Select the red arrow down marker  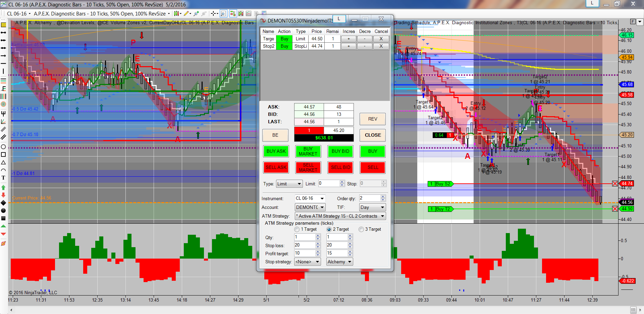tap(3, 195)
